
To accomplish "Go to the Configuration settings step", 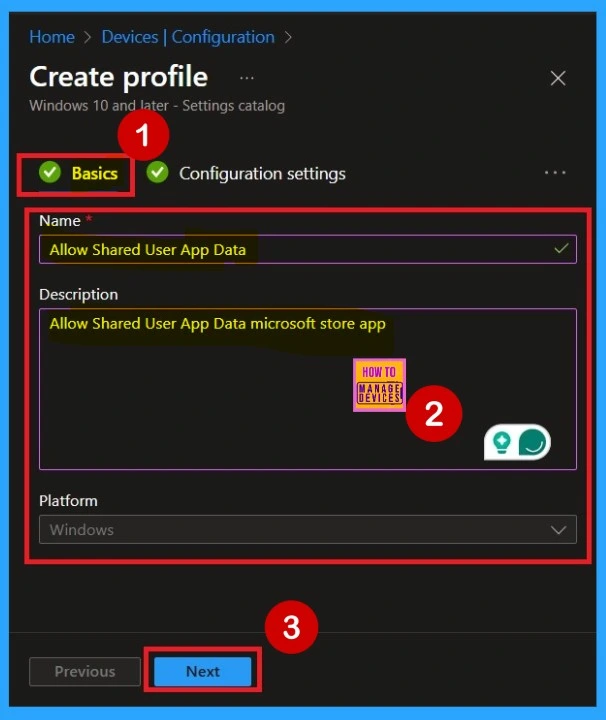I will (247, 174).
